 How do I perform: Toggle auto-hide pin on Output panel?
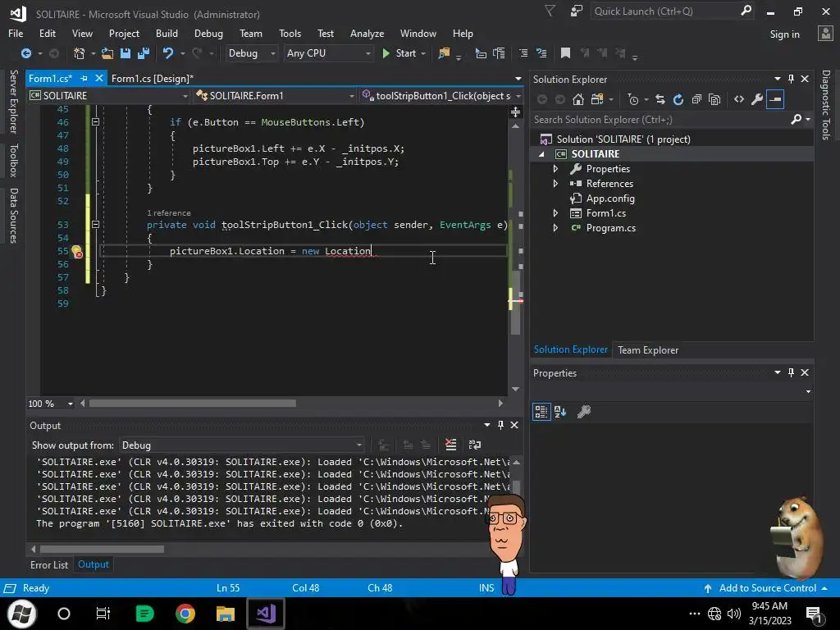click(x=501, y=425)
